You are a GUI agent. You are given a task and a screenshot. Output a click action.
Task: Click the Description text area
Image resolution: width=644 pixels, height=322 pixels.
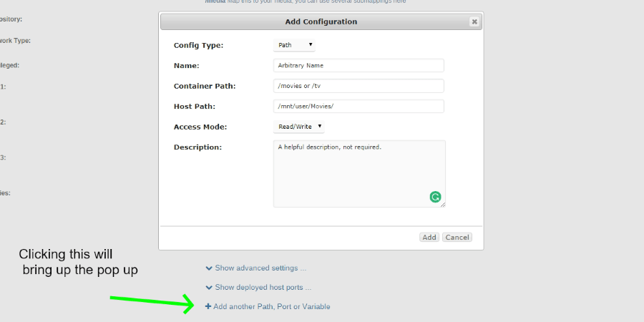pos(359,174)
